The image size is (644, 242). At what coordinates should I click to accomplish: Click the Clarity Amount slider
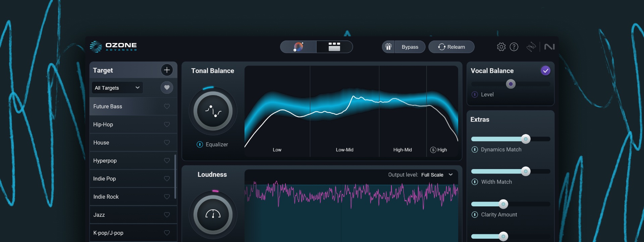(x=511, y=204)
